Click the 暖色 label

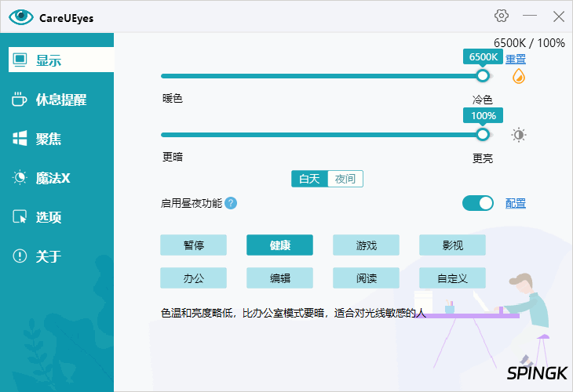click(x=173, y=98)
